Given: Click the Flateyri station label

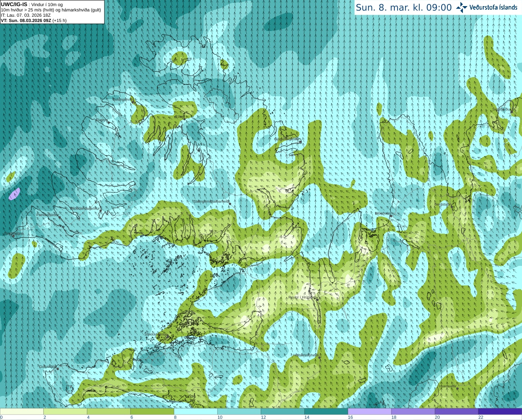Looking at the screenshot, I should pyautogui.click(x=101, y=120).
